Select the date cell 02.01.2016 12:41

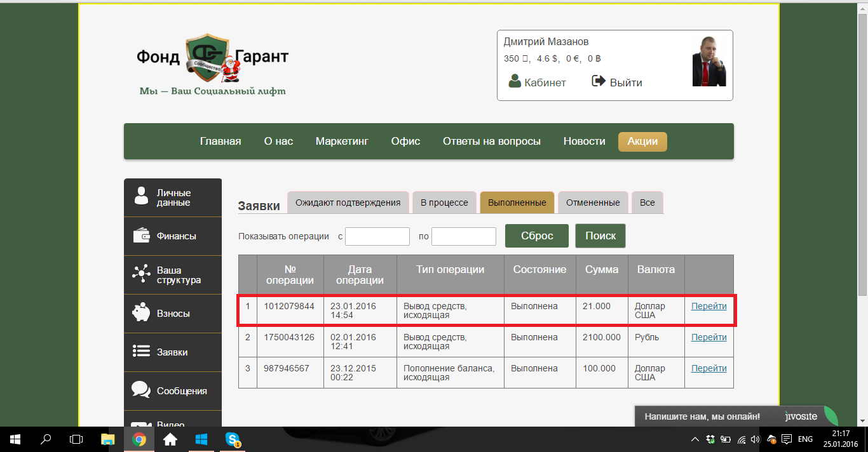click(x=360, y=342)
